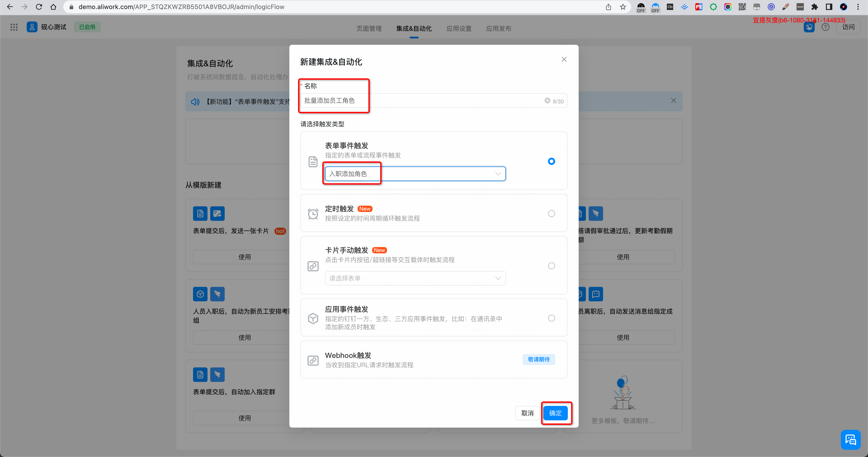Click the 取消 cancel button

527,413
